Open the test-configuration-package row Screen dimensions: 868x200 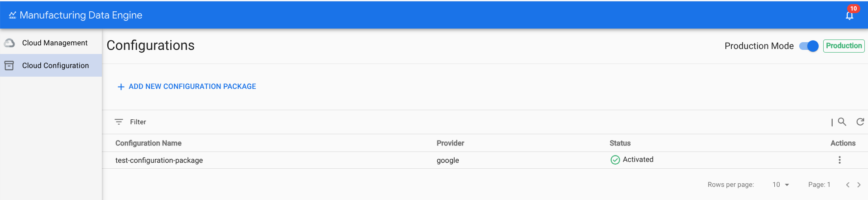159,161
